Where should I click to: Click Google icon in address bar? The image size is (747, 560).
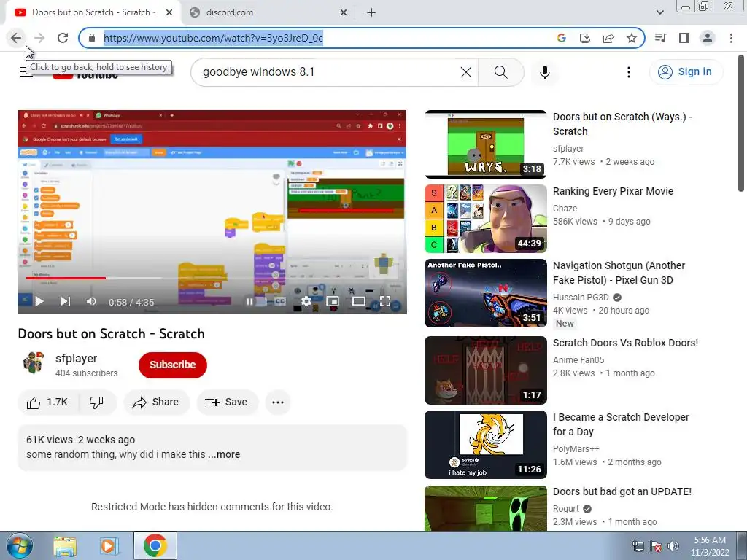[x=561, y=38]
